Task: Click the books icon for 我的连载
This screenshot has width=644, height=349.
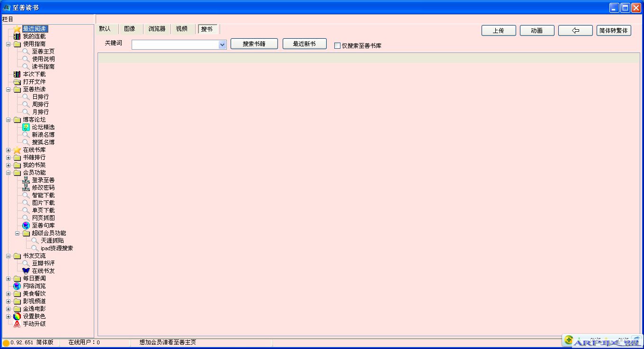Action: pyautogui.click(x=17, y=36)
